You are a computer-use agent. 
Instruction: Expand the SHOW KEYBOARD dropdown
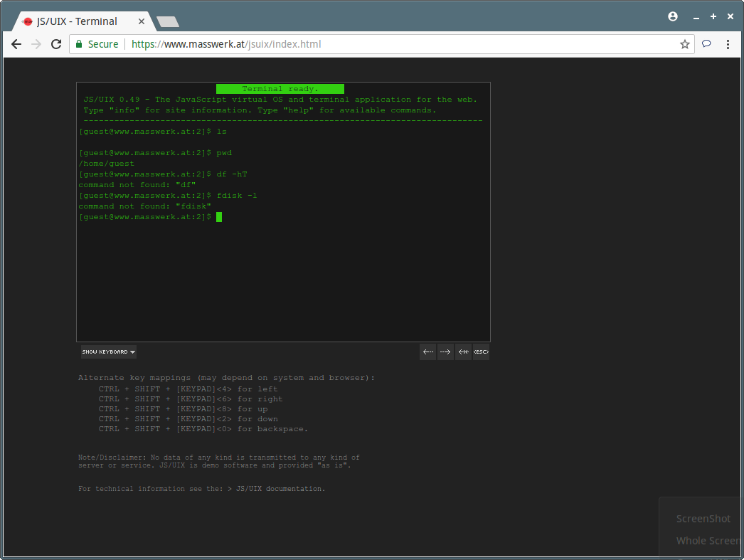pyautogui.click(x=108, y=352)
